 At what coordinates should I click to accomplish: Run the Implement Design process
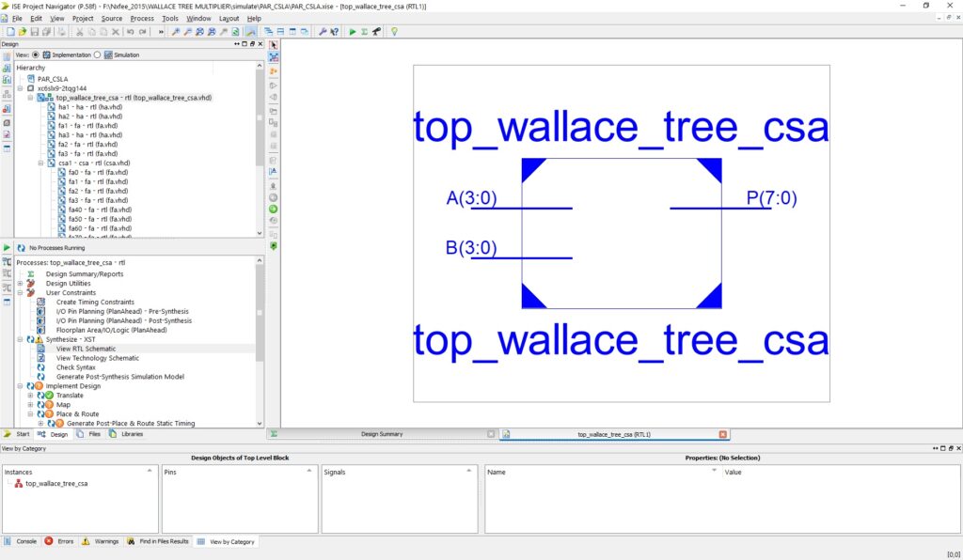(75, 386)
